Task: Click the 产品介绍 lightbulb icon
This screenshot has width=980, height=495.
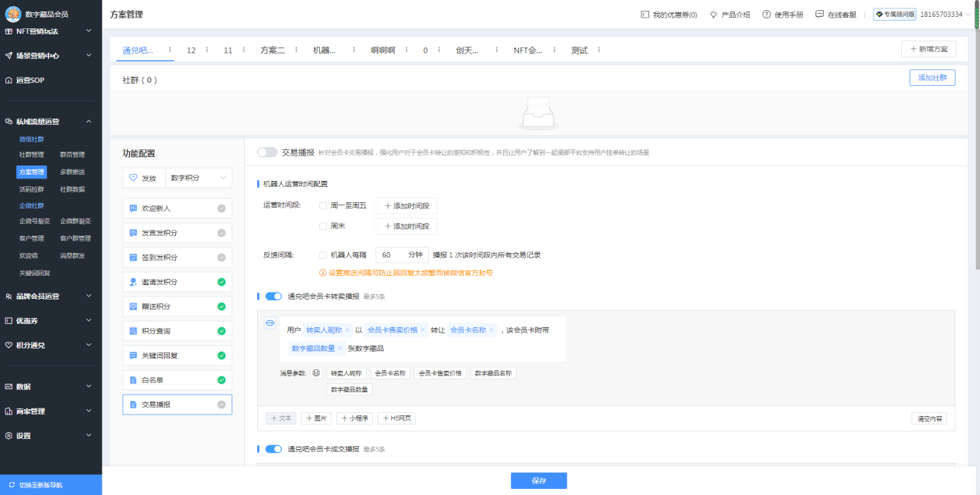Action: [x=714, y=14]
